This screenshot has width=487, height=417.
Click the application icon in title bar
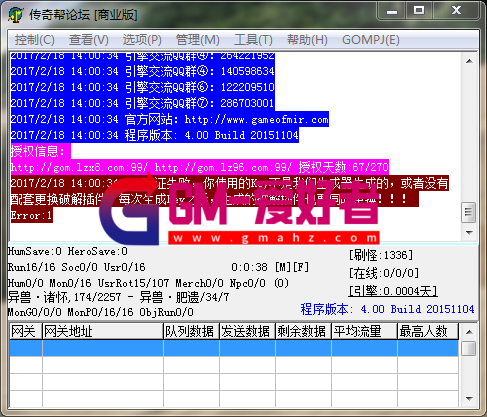(16, 15)
